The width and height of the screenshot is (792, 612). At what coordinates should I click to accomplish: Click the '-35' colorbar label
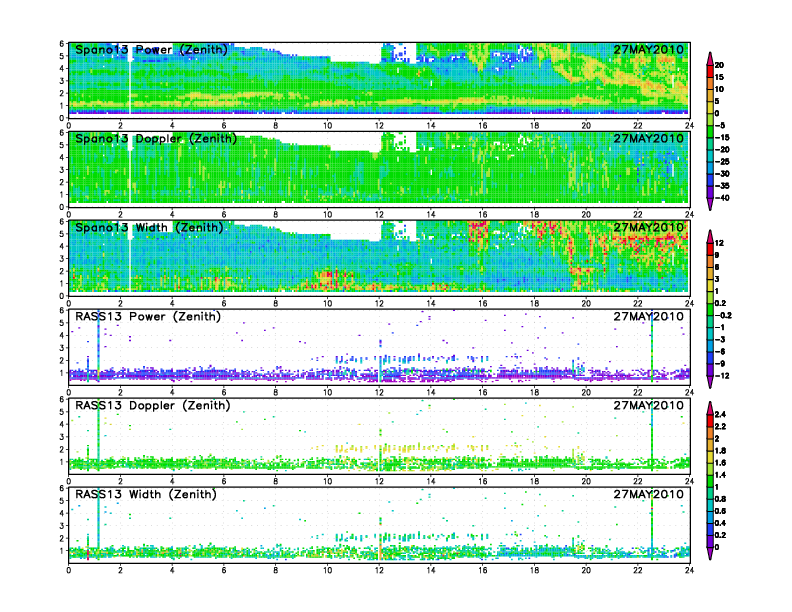click(x=722, y=186)
